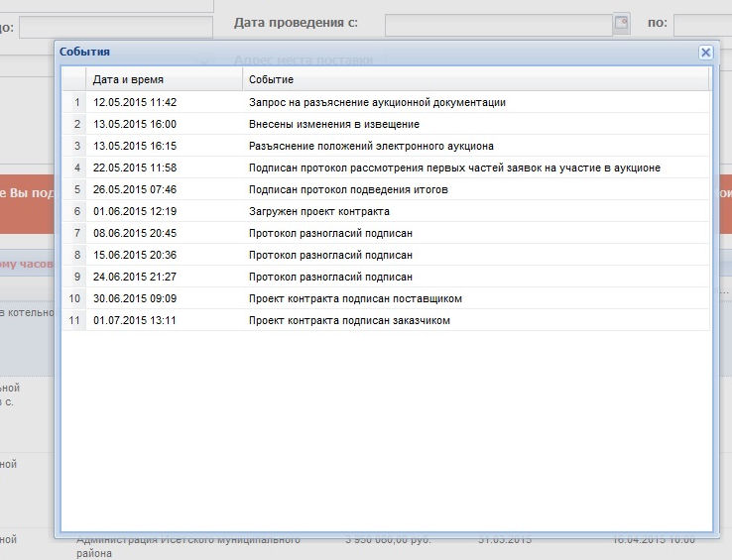
Task: Select Протокол разногласий подписан from 24.06.2015
Action: click(329, 277)
